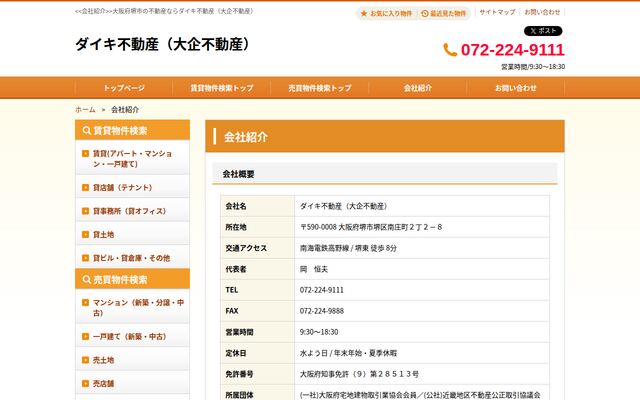The height and width of the screenshot is (400, 640).
Task: Click the magnifier icon in 賃貸物件検索 header
Action: pyautogui.click(x=86, y=131)
